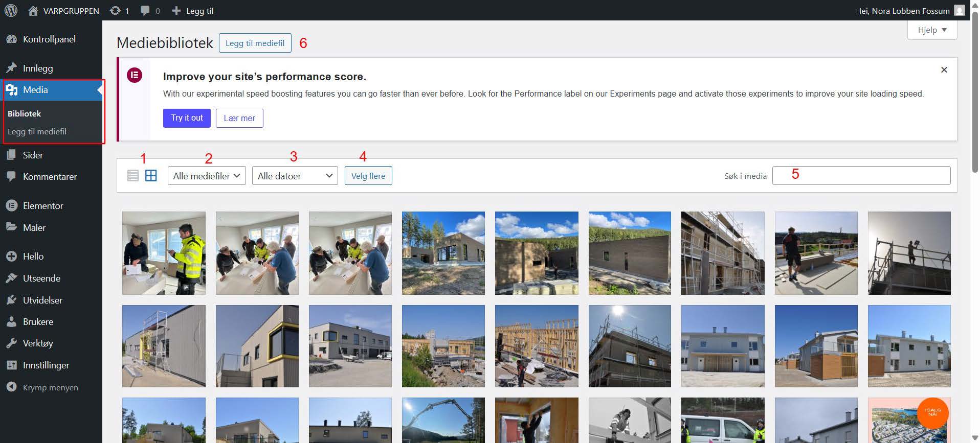This screenshot has height=443, width=980.
Task: Open the Alle mediefiler filter dropdown
Action: click(207, 176)
